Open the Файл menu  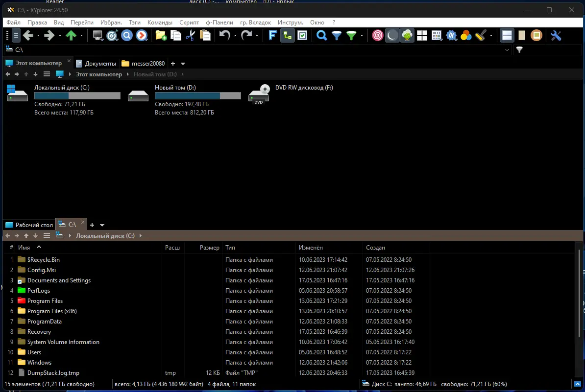point(13,23)
